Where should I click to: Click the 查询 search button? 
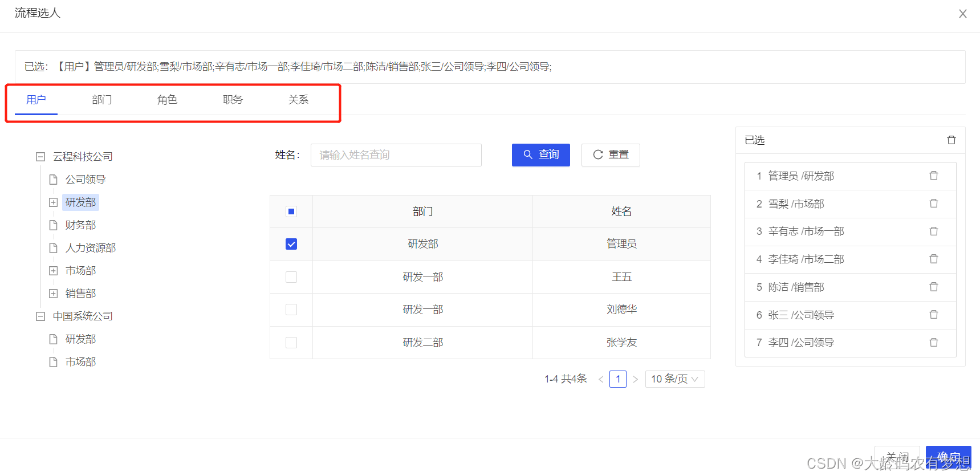(x=541, y=155)
